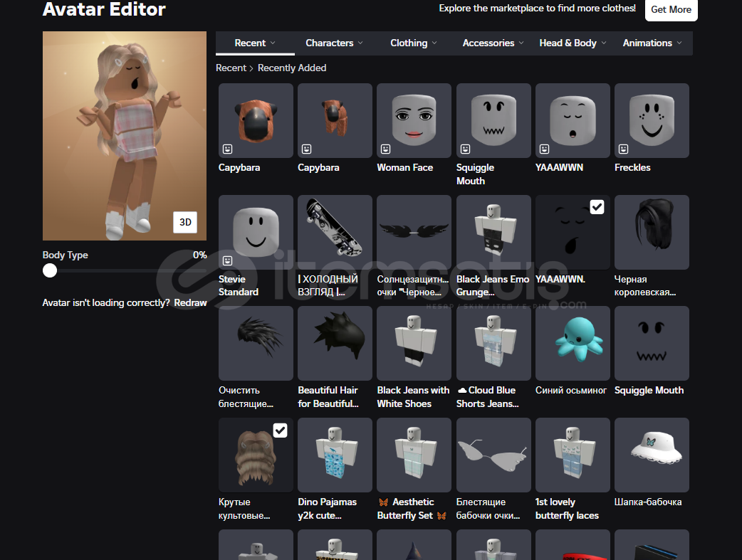
Task: Click the Redraw link
Action: (x=190, y=302)
